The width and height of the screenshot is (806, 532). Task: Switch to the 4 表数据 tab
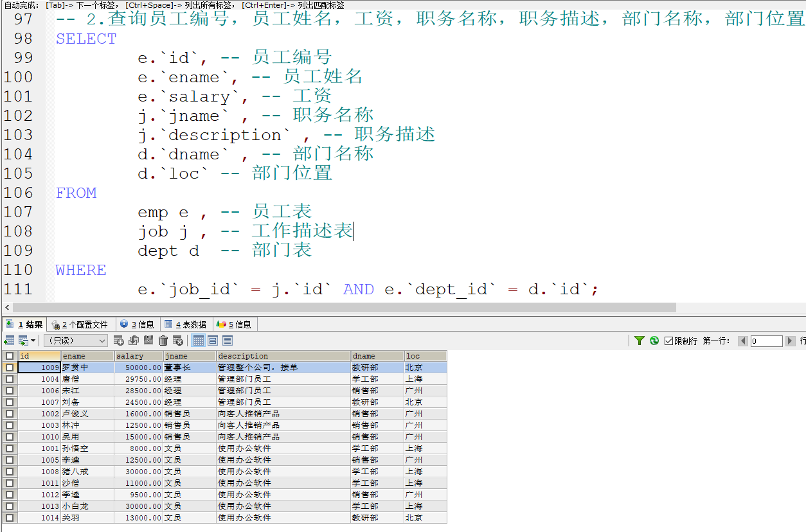(184, 324)
